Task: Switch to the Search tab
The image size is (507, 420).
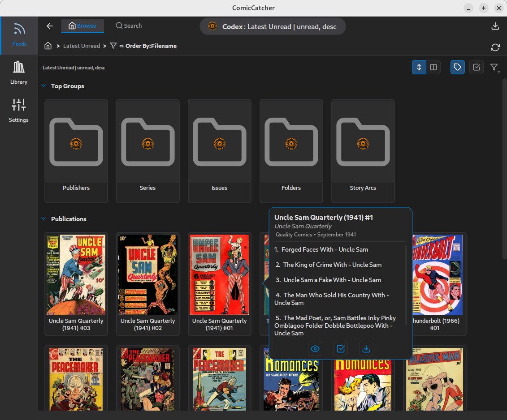Action: coord(129,26)
